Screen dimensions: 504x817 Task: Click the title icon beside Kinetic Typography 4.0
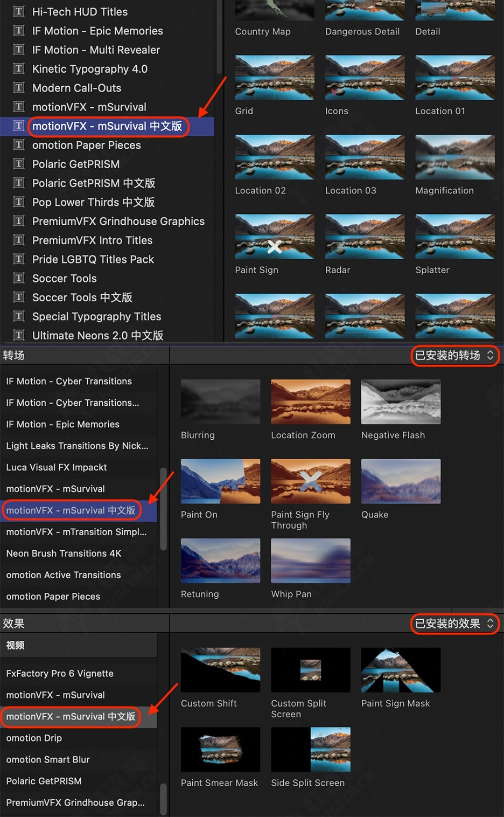[x=19, y=68]
